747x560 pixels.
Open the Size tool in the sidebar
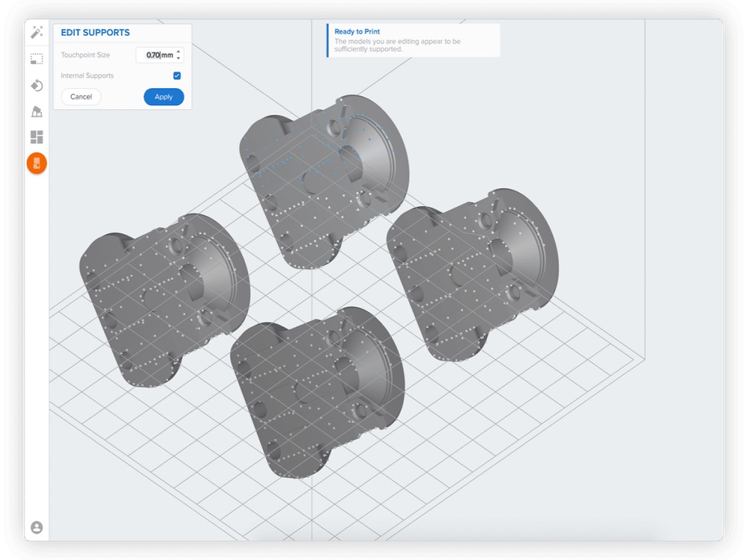click(36, 59)
